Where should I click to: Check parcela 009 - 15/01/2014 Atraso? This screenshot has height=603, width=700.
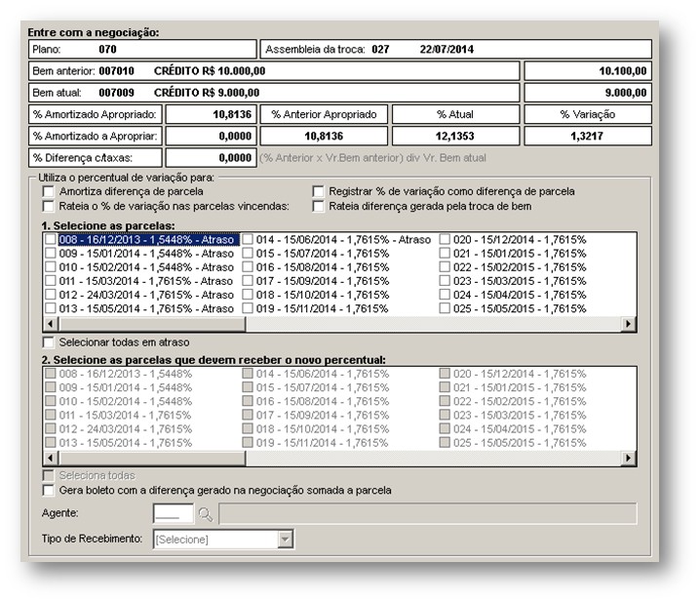click(51, 254)
